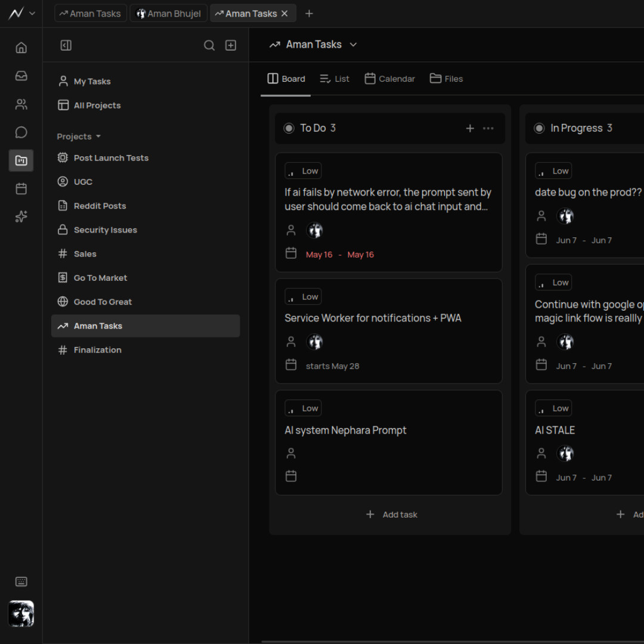Click assignee icon on network error task
The image size is (644, 644).
291,230
